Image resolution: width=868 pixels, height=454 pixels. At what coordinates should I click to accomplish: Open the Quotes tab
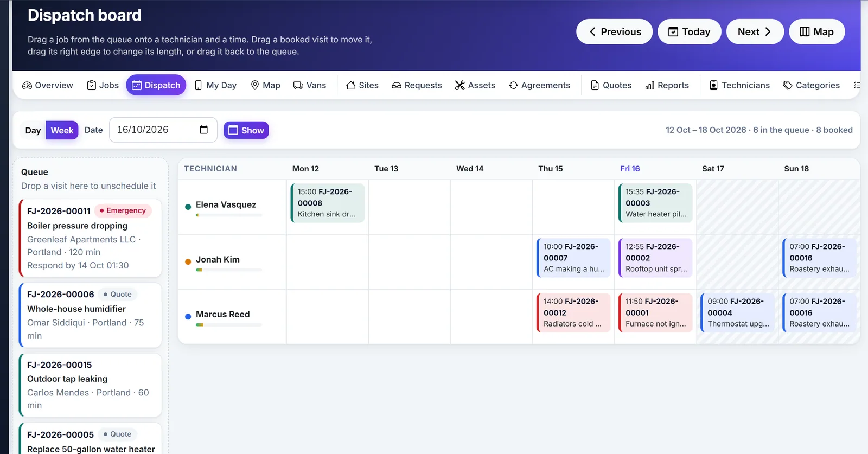611,85
